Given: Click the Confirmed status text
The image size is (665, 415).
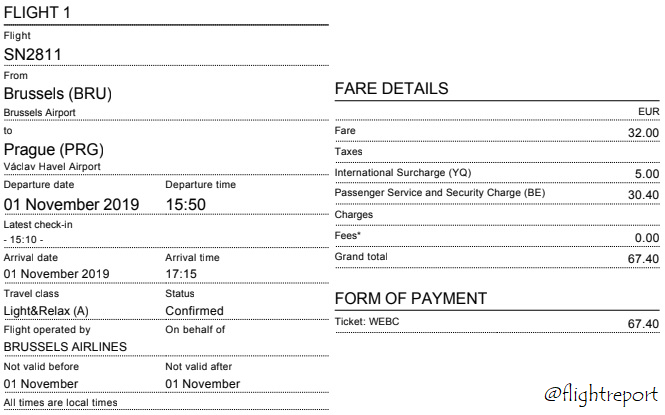Looking at the screenshot, I should [x=195, y=311].
